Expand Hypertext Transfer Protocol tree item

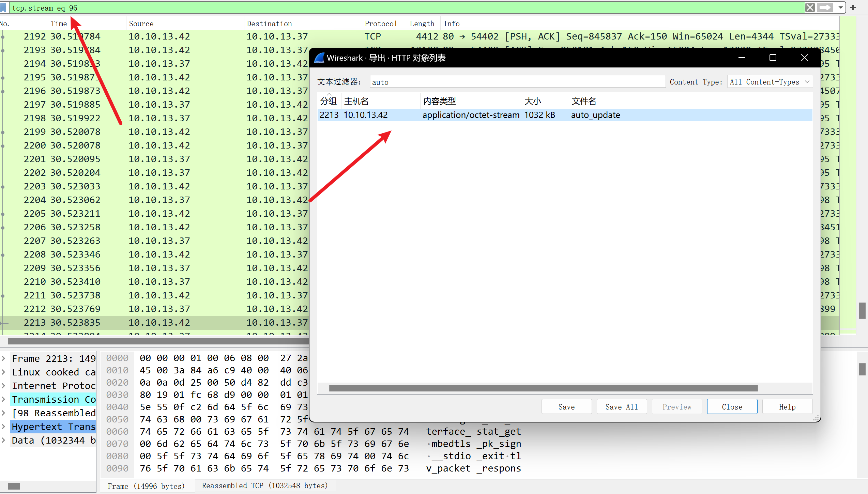point(3,427)
